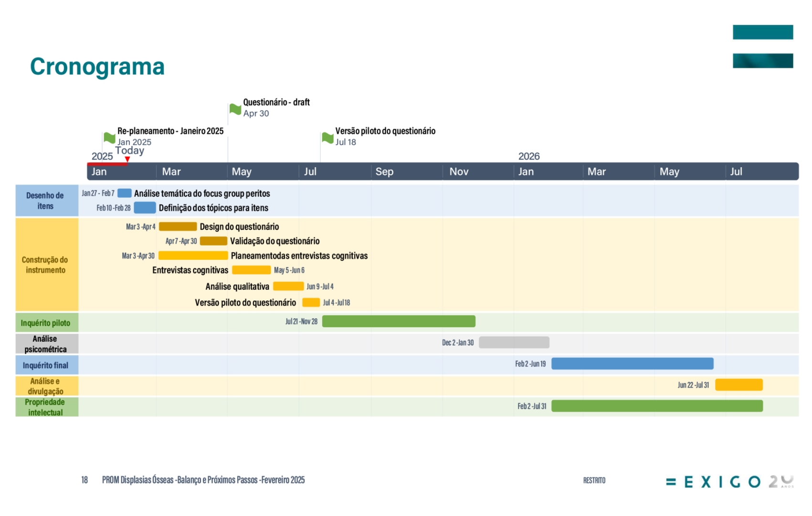Click the green flag for Re-planeamento Janeiro 2025

click(x=109, y=138)
